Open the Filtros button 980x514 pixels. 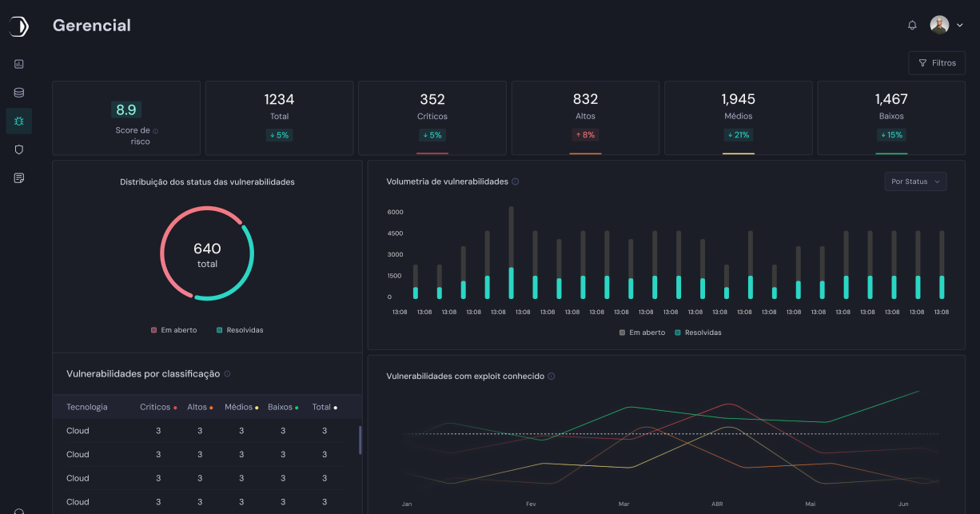[937, 63]
